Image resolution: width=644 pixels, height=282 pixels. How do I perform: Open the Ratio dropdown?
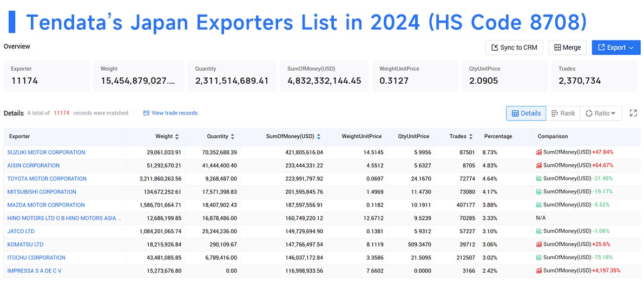click(x=601, y=113)
